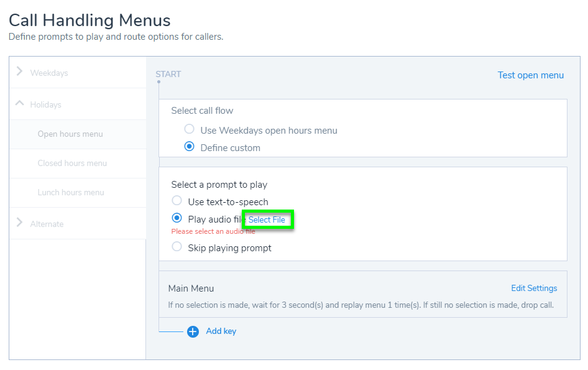Viewport: 588px width, 370px height.
Task: Click the Weekdays label in sidebar
Action: tap(49, 73)
